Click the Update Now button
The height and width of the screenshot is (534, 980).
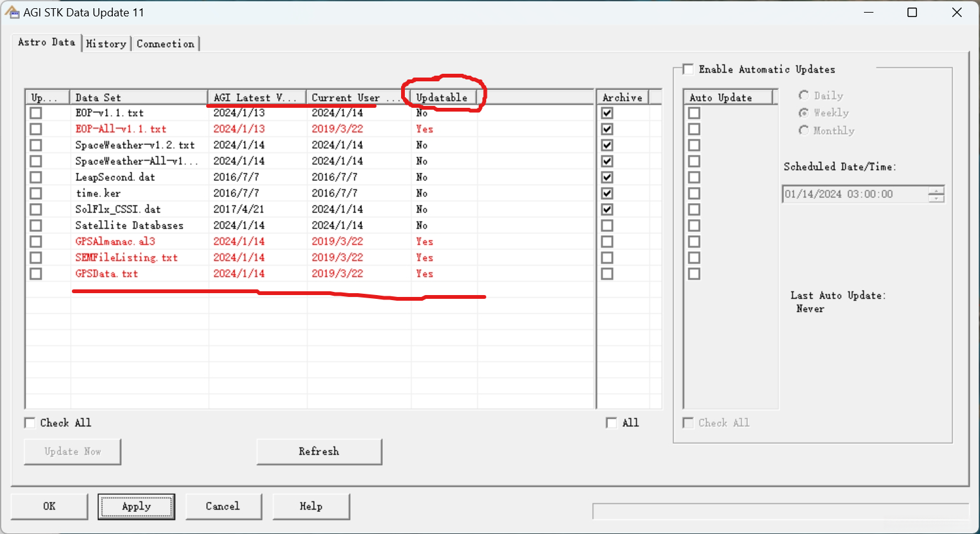73,451
